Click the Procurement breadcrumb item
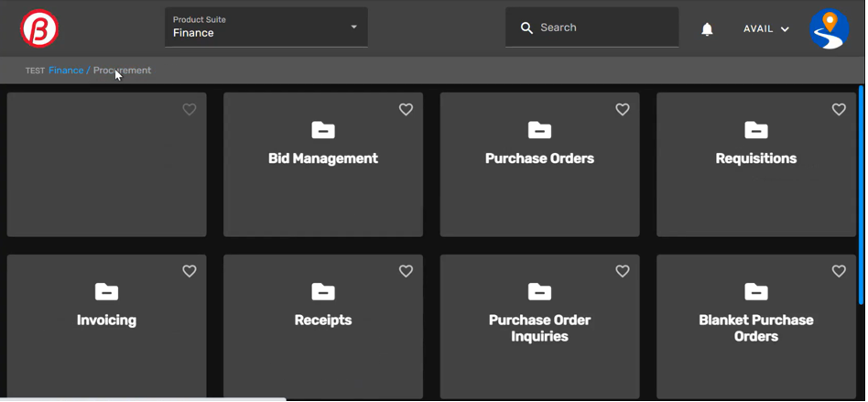Viewport: 868px width, 402px height. pyautogui.click(x=123, y=71)
